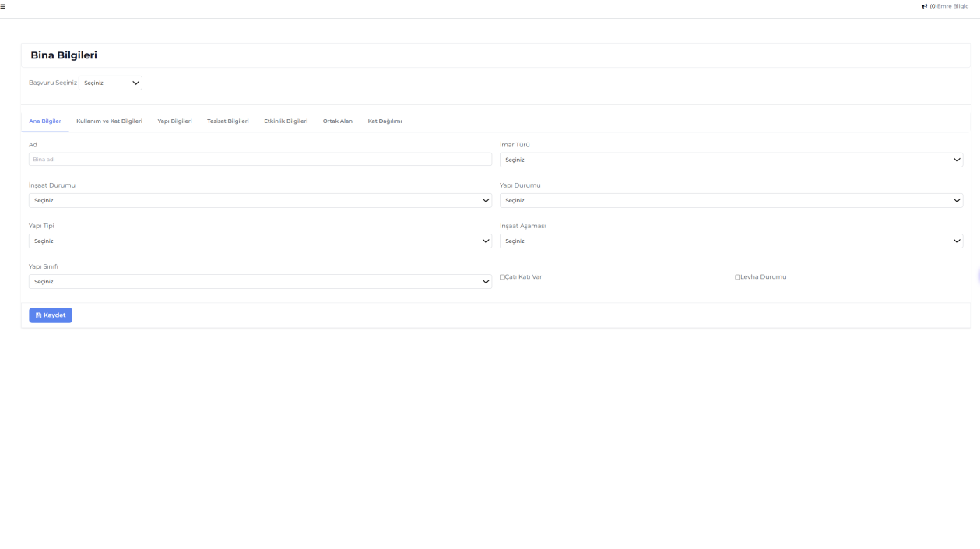Open the Etkinlik Bilgileri tab
Viewport: 980px width, 549px height.
286,121
